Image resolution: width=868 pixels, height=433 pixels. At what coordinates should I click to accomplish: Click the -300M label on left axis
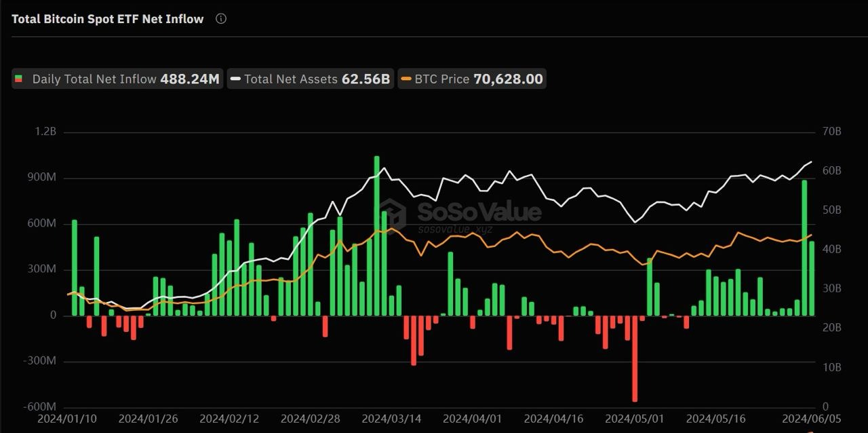pyautogui.click(x=39, y=360)
